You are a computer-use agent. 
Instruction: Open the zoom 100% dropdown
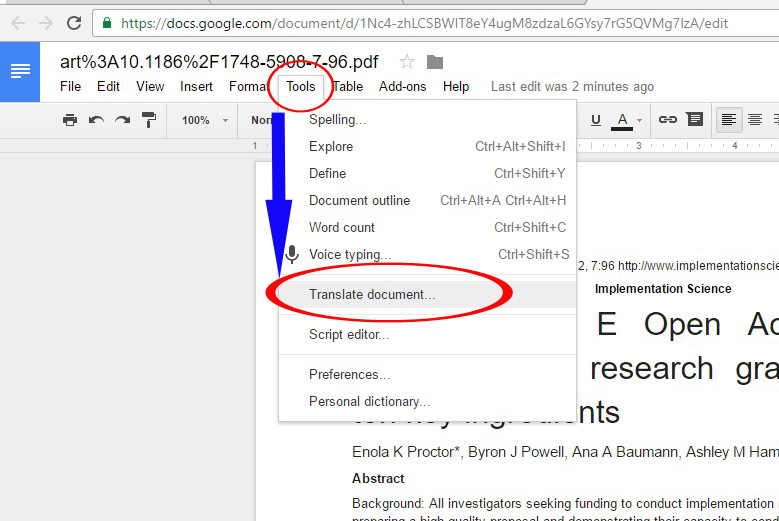[x=204, y=120]
